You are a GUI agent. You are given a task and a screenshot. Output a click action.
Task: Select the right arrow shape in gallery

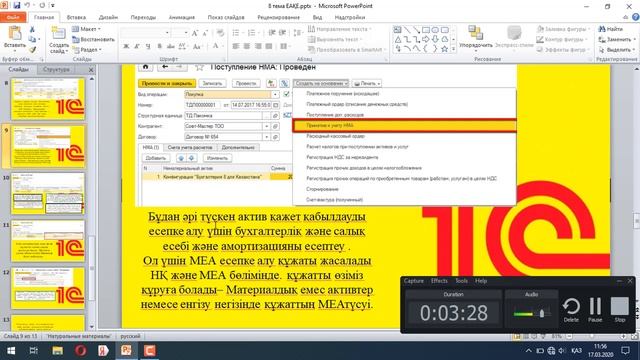426,40
